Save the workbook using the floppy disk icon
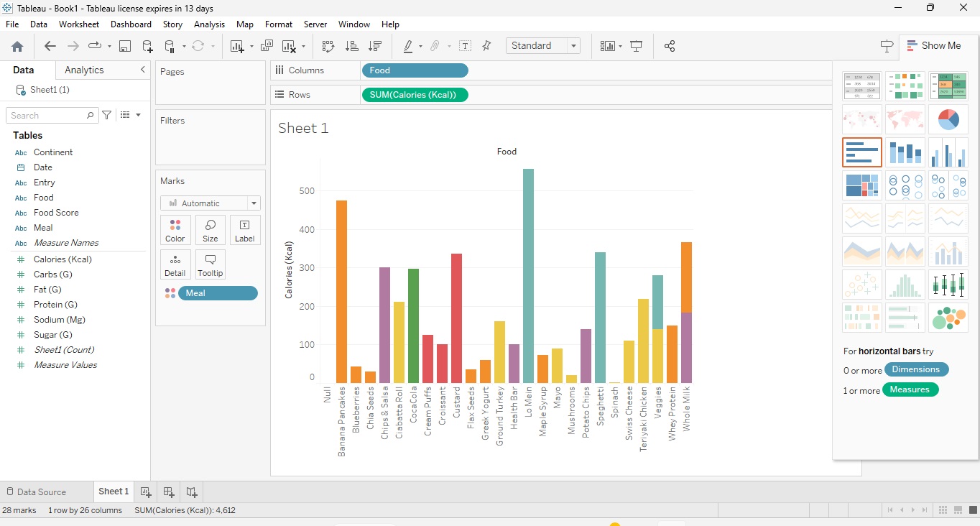980x526 pixels. pos(125,46)
